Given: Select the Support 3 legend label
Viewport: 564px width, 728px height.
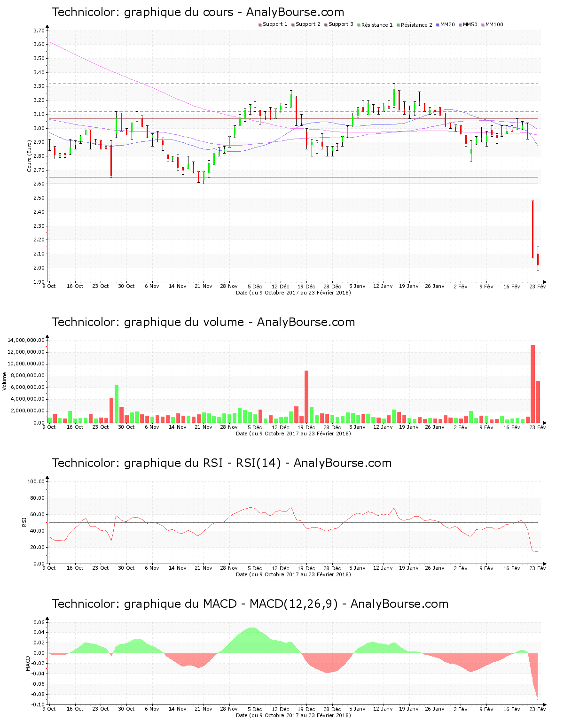Looking at the screenshot, I should pos(341,24).
